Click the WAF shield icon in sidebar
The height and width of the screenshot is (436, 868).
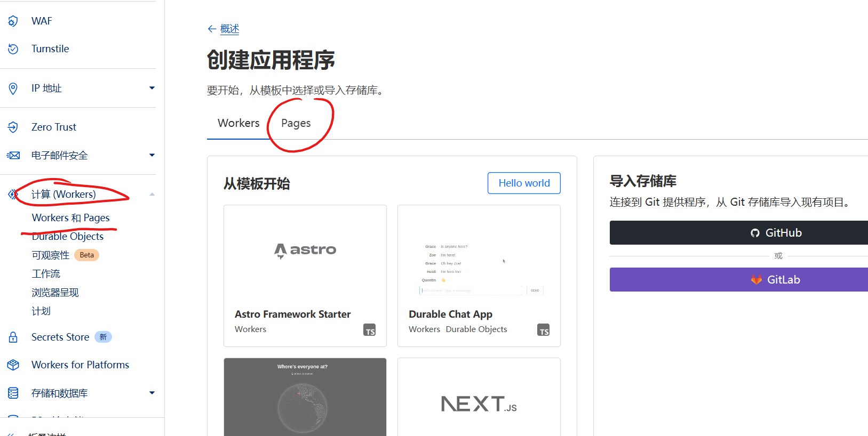click(13, 21)
